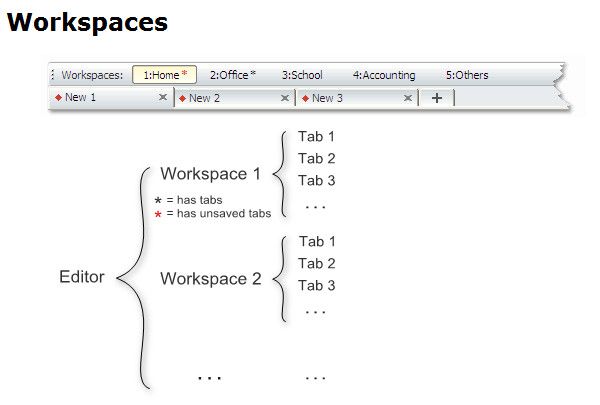Image resolution: width=600 pixels, height=405 pixels.
Task: Click the Editor label in the diagram
Action: (81, 277)
